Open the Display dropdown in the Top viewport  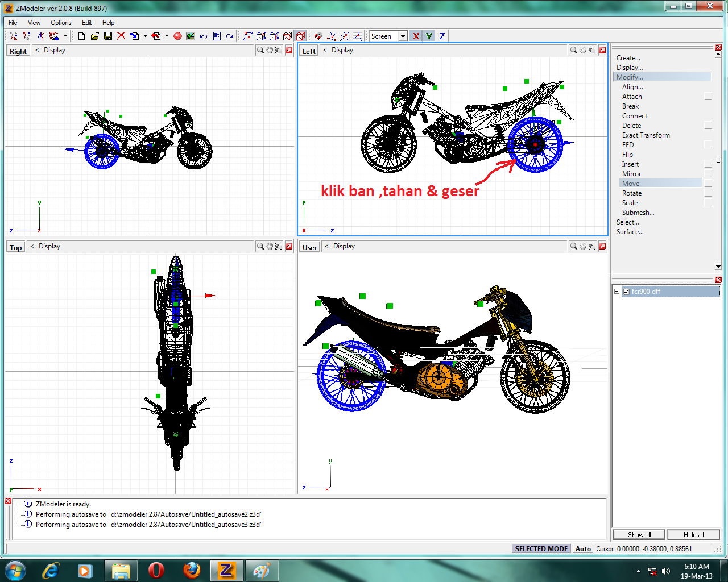coord(48,246)
